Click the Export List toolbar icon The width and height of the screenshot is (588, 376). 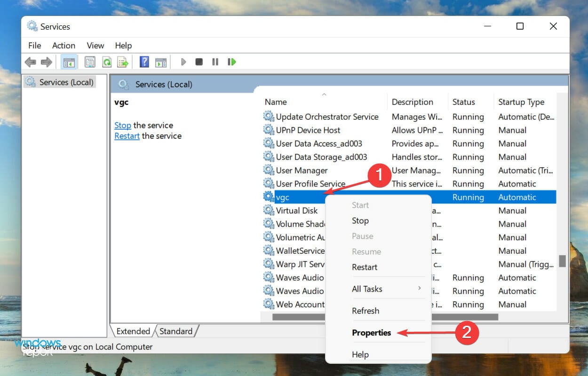[123, 62]
